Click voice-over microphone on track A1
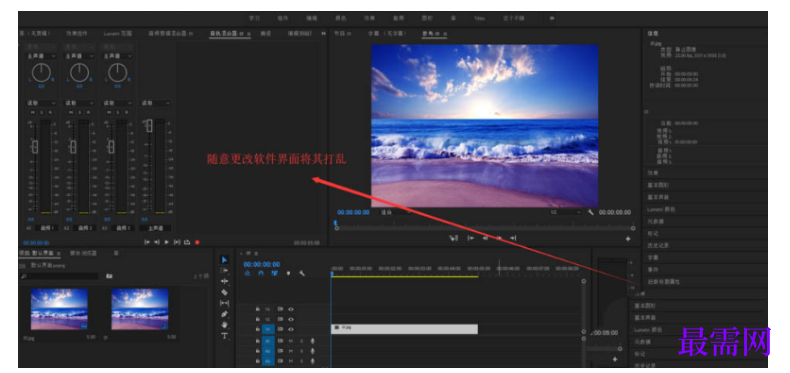 pos(312,341)
